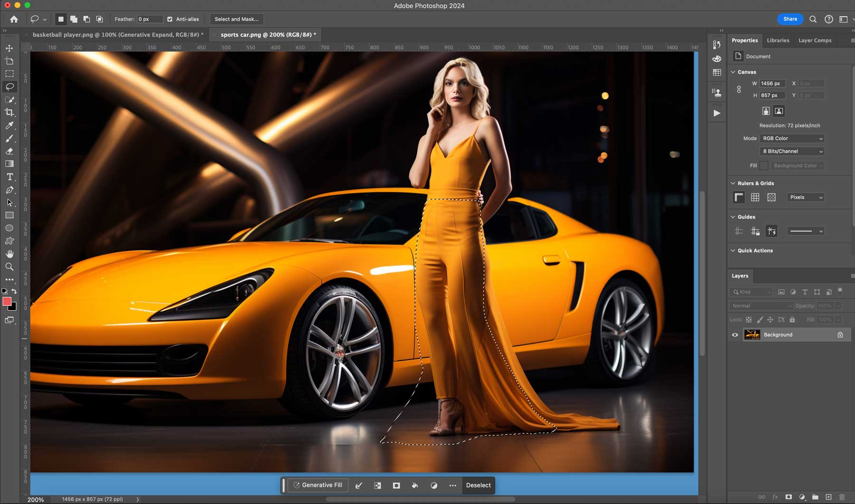Unlock the Background layer

point(840,334)
